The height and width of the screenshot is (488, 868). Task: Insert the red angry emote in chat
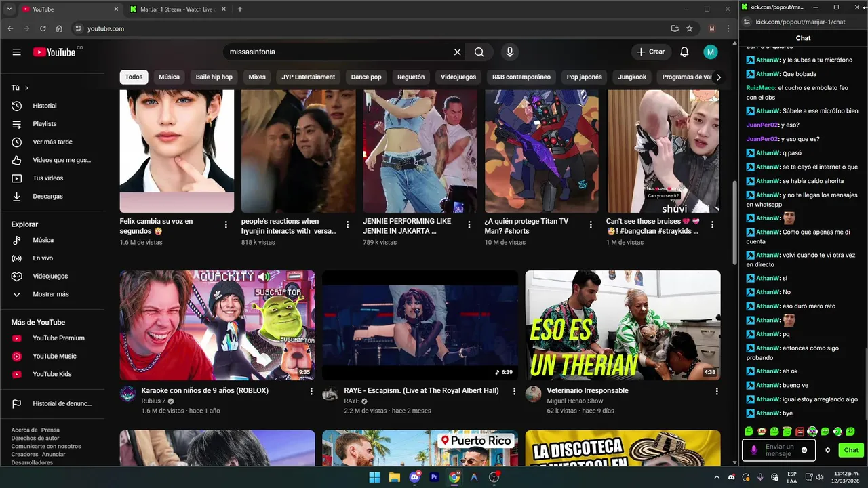pos(800,432)
